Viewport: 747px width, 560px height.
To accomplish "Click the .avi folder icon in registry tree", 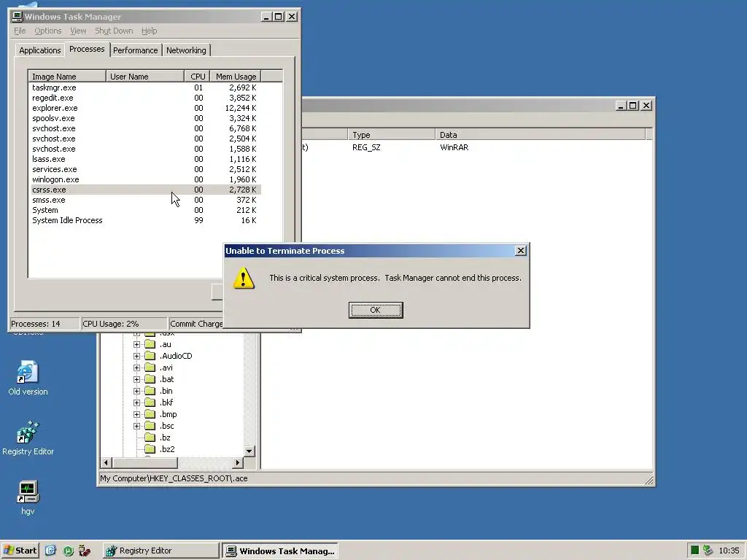I will pyautogui.click(x=150, y=367).
